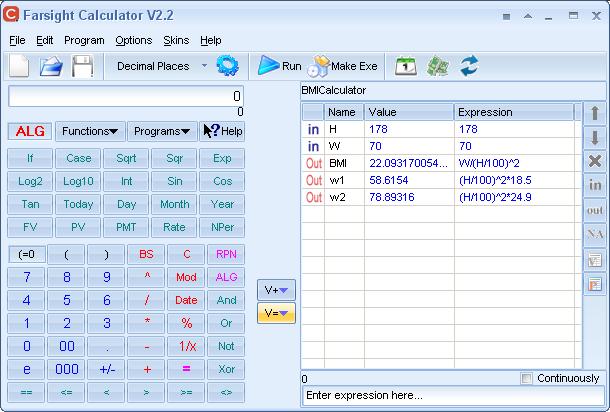The height and width of the screenshot is (412, 610).
Task: Open the Program menu
Action: tap(84, 40)
